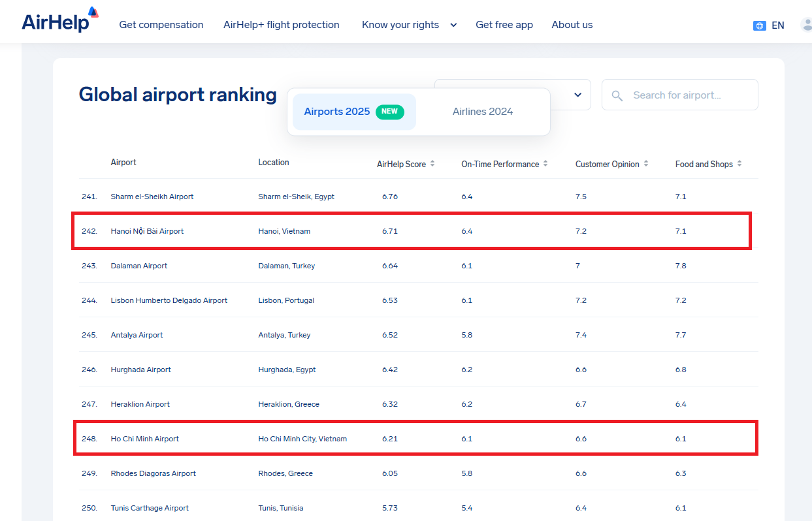Select the Hanoi Nội Bài Airport row
Viewport: 812px width, 521px height.
(x=147, y=231)
